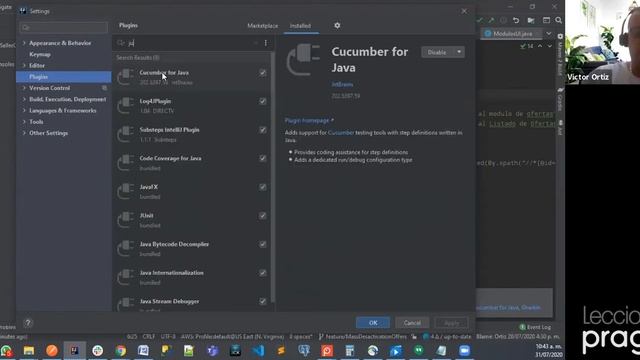Open Zoom from the taskbar
The height and width of the screenshot is (360, 640).
click(x=464, y=351)
